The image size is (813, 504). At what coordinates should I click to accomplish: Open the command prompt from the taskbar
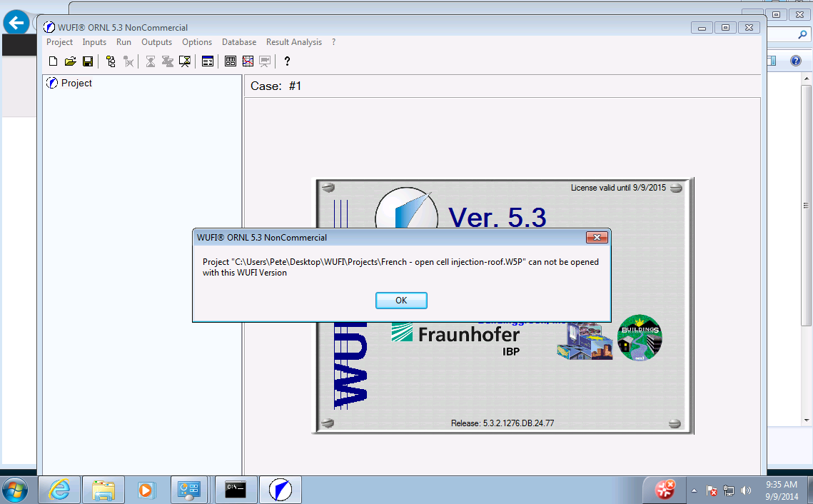[237, 490]
